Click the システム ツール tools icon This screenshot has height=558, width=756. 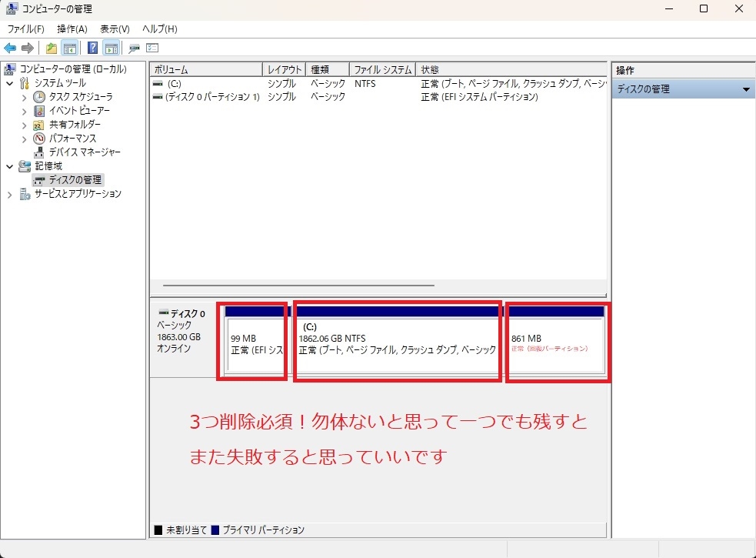25,83
